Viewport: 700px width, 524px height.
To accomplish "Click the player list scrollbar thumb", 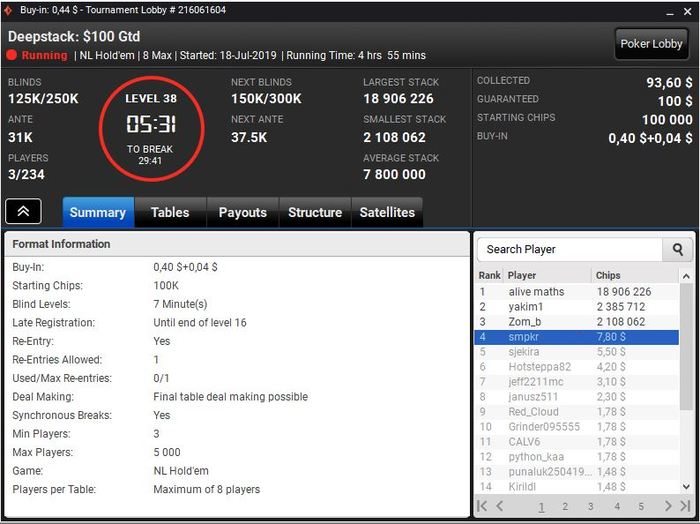I will pyautogui.click(x=686, y=347).
